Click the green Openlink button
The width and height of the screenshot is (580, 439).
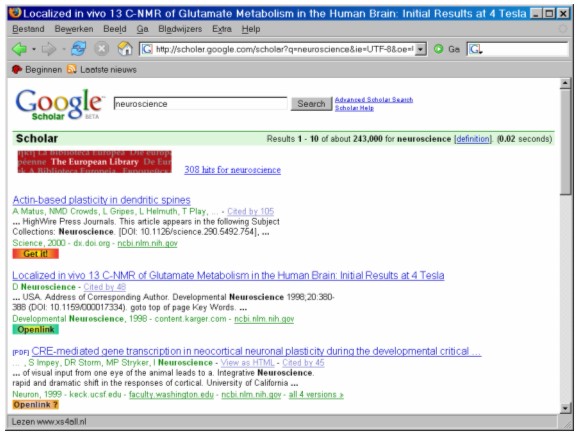[x=36, y=329]
